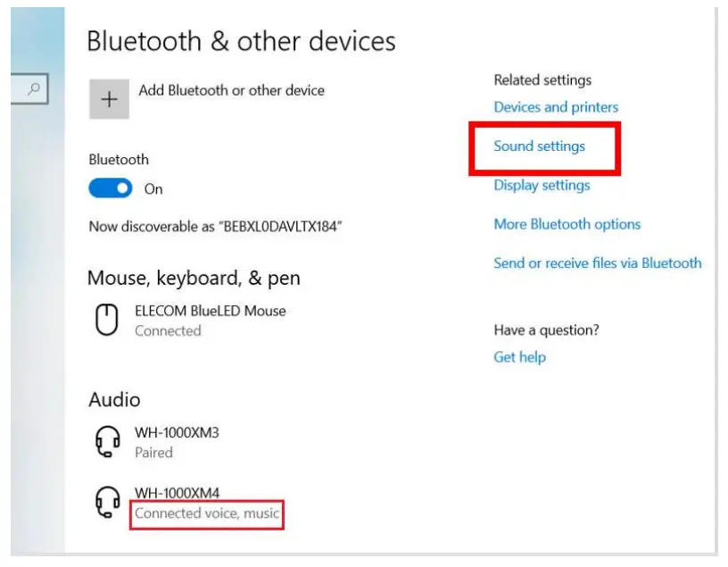
Task: Send or receive files via Bluetooth
Action: (597, 263)
